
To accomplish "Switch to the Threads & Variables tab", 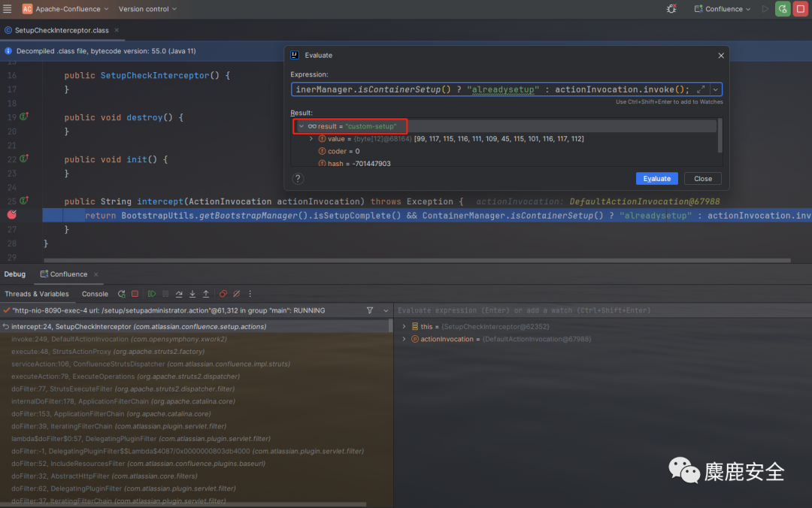I will [37, 294].
